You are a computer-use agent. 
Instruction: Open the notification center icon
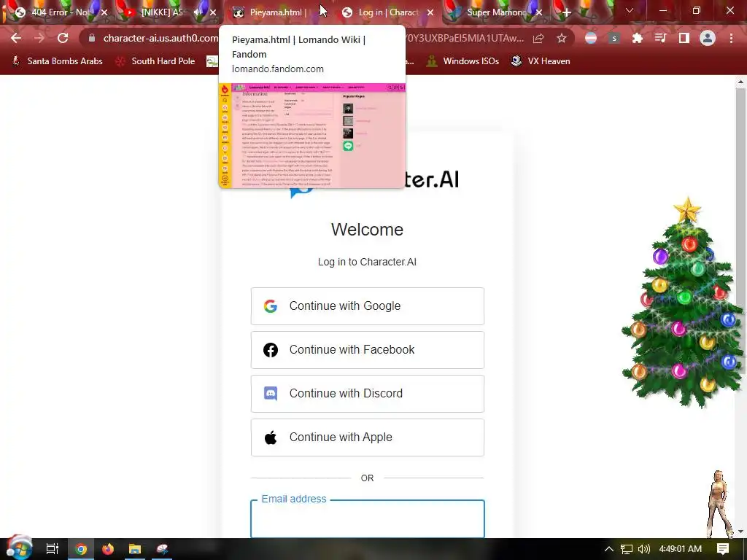point(723,549)
